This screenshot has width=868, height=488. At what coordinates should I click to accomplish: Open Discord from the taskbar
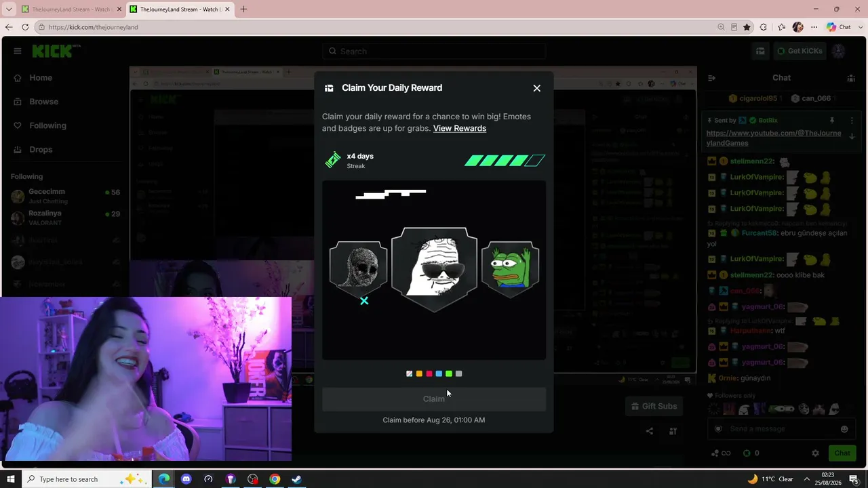click(186, 479)
